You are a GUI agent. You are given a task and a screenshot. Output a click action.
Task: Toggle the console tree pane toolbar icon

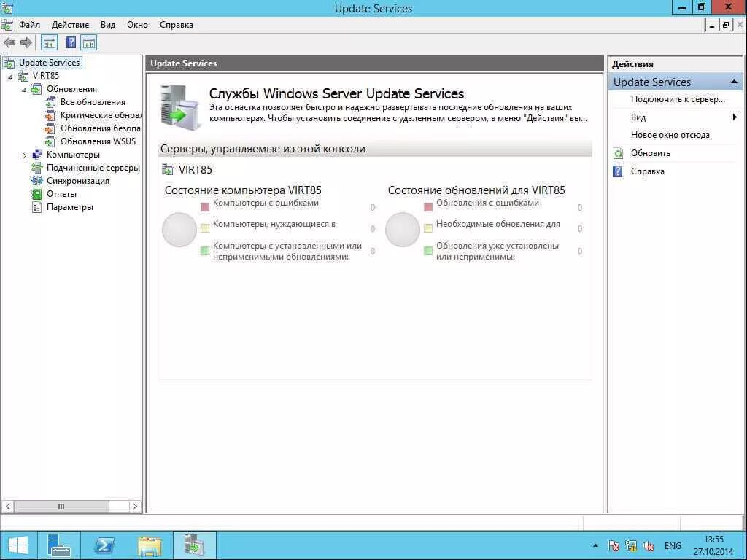(49, 43)
